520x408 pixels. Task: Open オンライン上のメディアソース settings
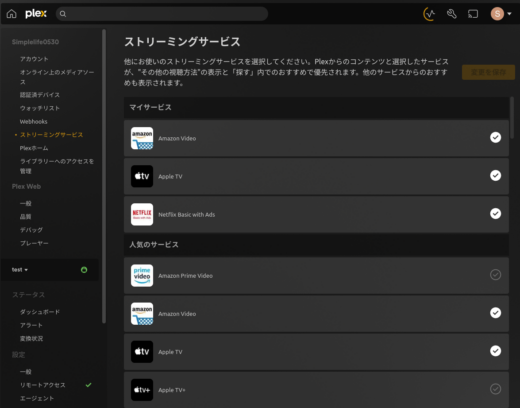(x=57, y=77)
